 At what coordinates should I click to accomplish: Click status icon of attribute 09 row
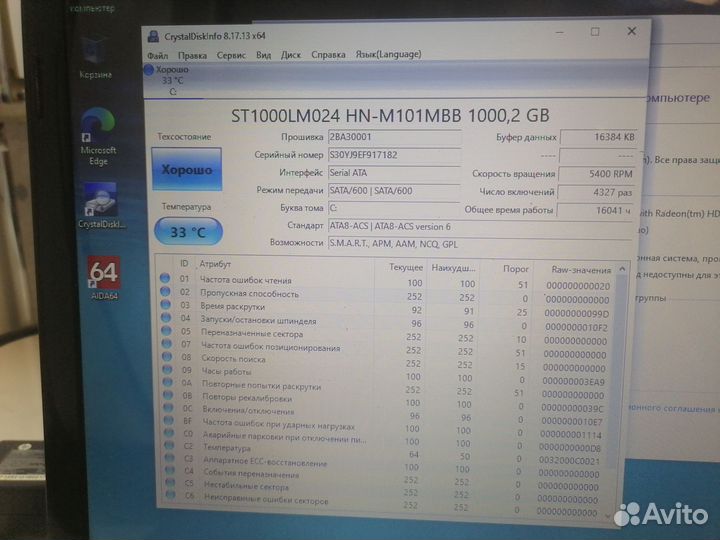pyautogui.click(x=168, y=369)
